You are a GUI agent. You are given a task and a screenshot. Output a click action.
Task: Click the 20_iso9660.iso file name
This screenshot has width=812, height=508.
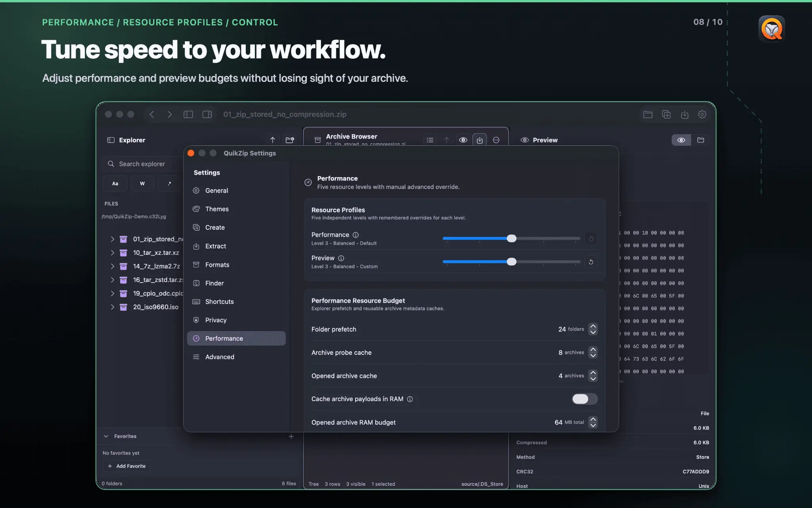(x=156, y=307)
